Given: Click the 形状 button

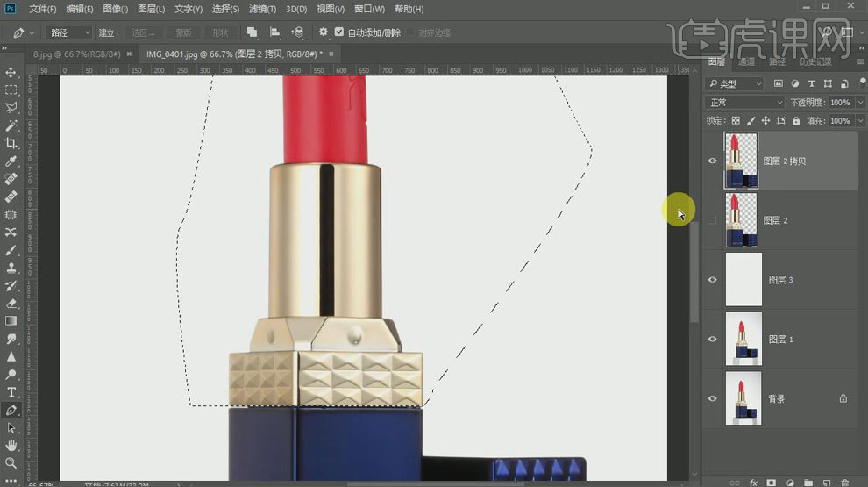Looking at the screenshot, I should pyautogui.click(x=220, y=32).
